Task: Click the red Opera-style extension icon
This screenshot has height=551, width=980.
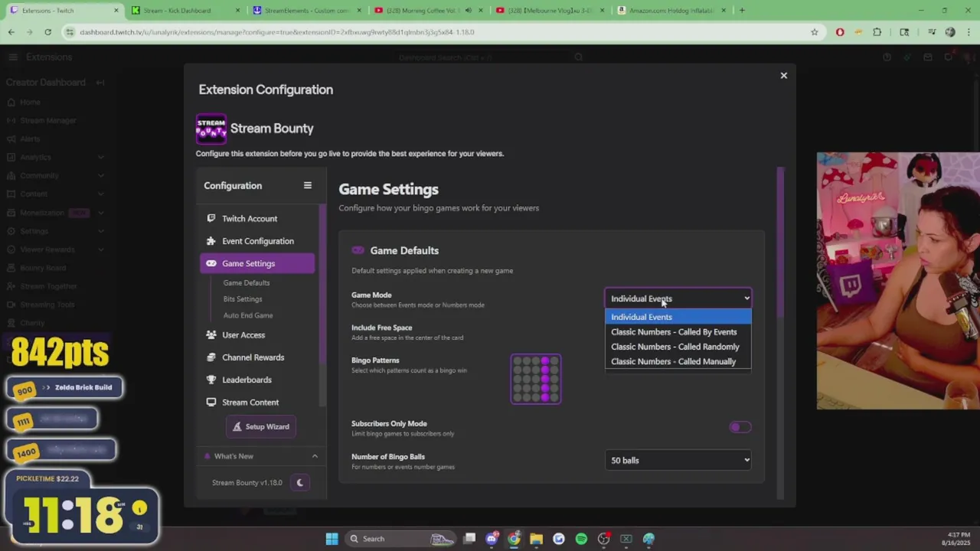Action: 840,32
